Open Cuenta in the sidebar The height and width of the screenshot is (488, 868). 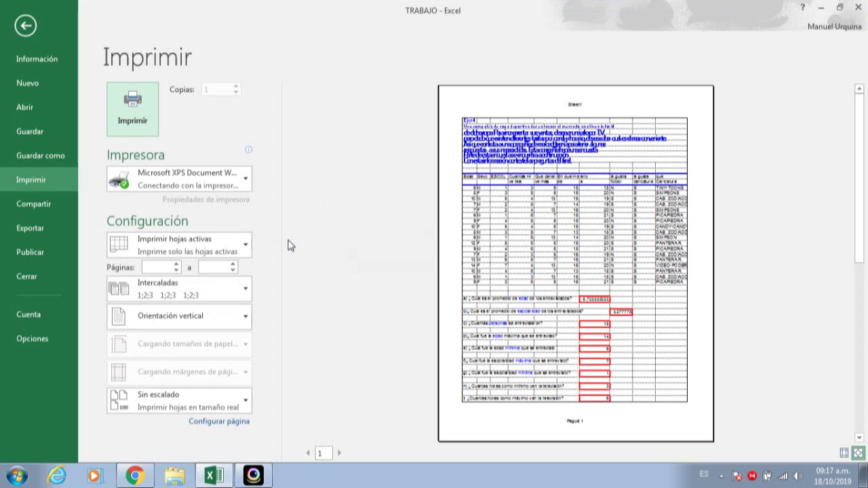[x=29, y=314]
